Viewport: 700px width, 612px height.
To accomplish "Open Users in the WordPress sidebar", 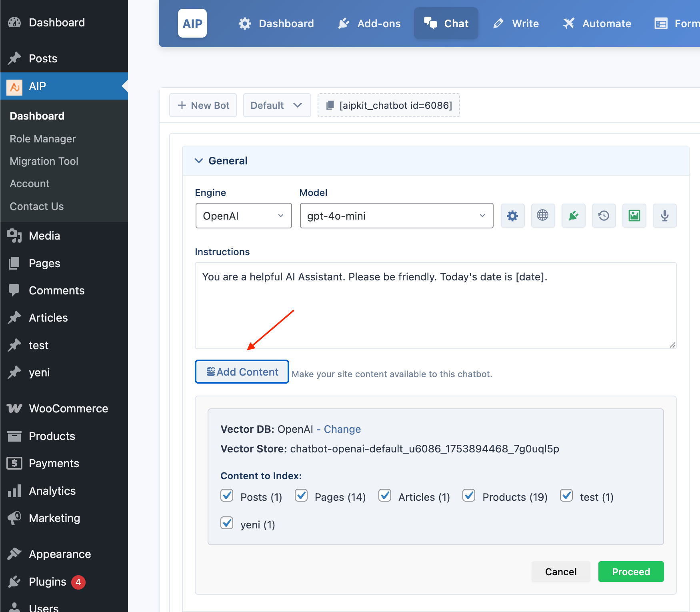I will point(44,607).
